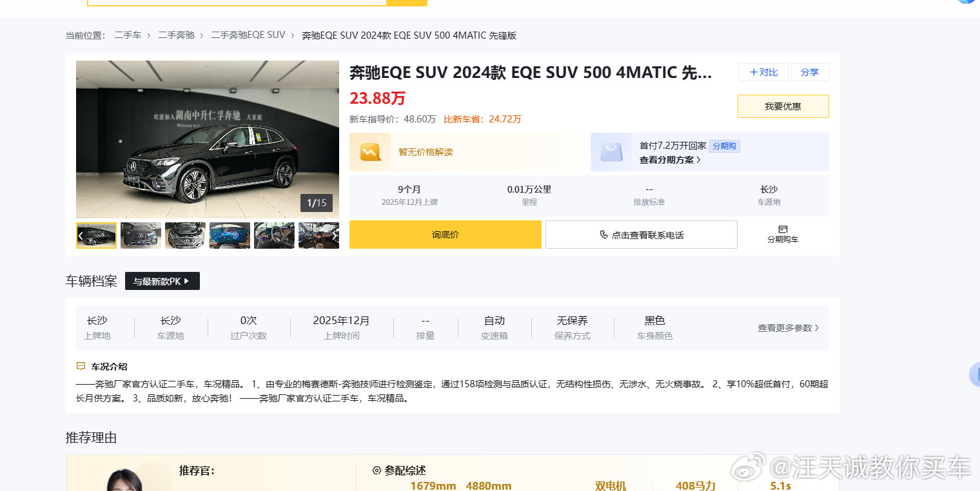This screenshot has width=980, height=491.
Task: Click the plus 对比 compare button
Action: (x=763, y=72)
